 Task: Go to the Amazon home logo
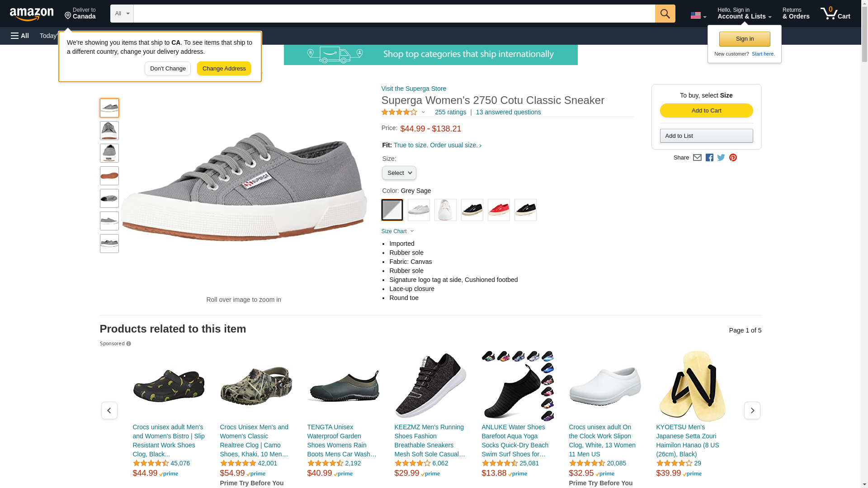[32, 14]
